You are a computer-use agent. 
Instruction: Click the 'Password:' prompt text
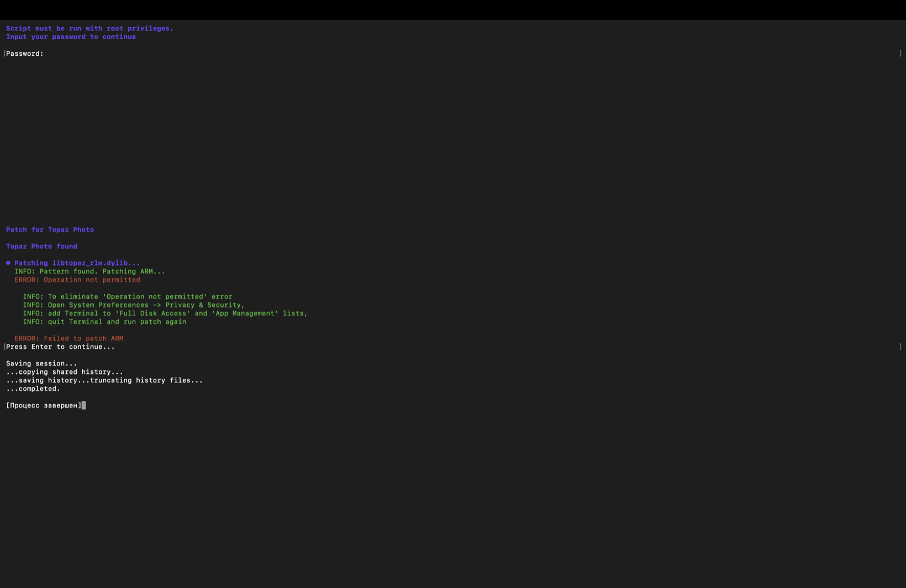(25, 54)
